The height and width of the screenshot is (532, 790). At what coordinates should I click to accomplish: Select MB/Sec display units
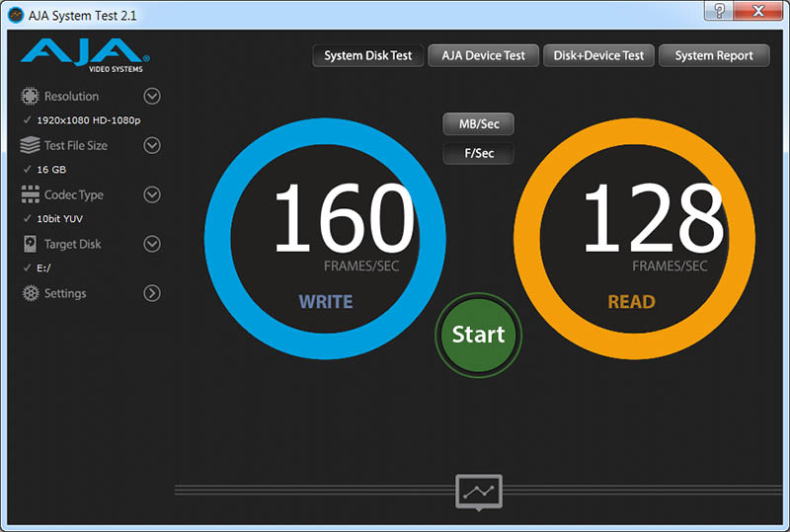point(479,124)
